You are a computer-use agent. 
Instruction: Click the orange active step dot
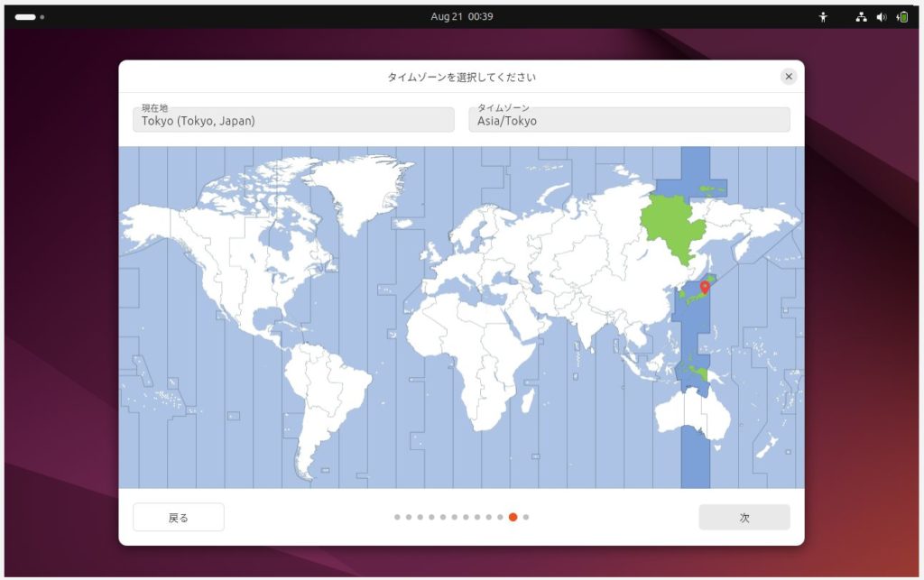click(x=513, y=517)
